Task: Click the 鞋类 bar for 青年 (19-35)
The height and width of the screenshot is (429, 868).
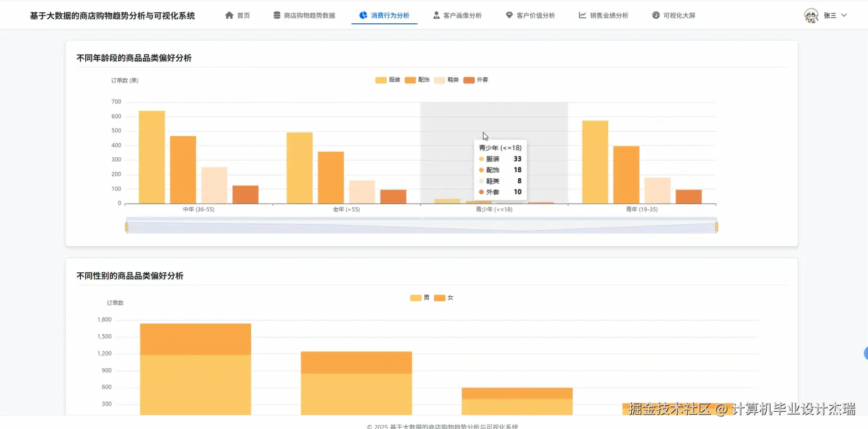Action: coord(657,190)
